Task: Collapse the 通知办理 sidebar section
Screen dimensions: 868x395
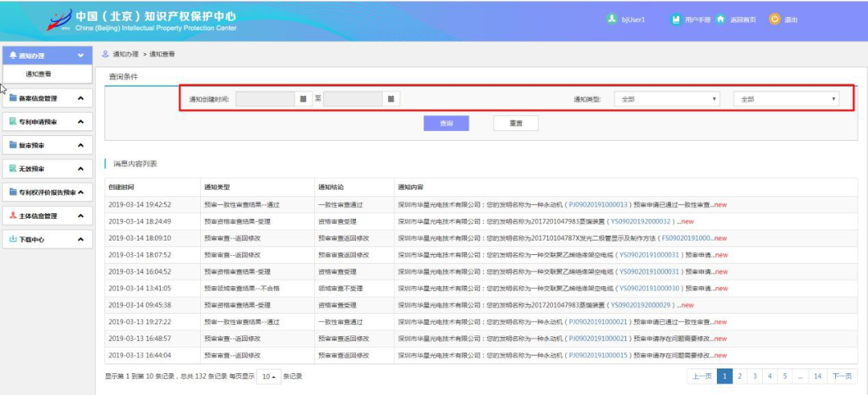Action: [x=80, y=56]
